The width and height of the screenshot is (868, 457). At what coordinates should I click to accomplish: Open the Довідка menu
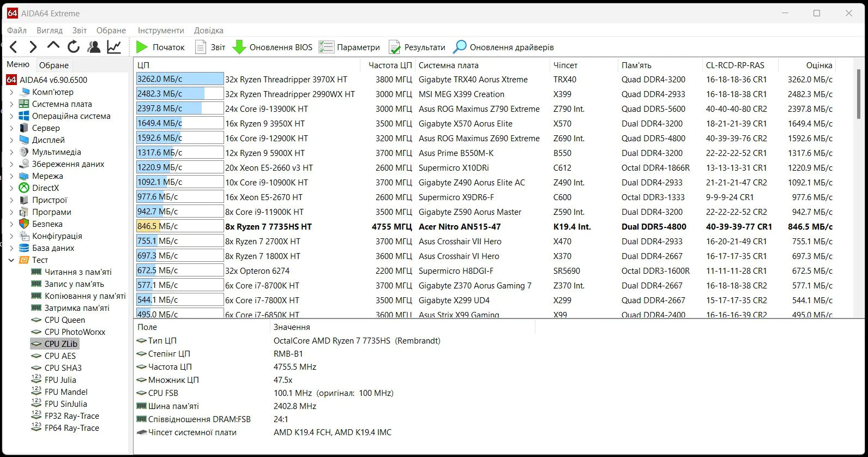[208, 31]
